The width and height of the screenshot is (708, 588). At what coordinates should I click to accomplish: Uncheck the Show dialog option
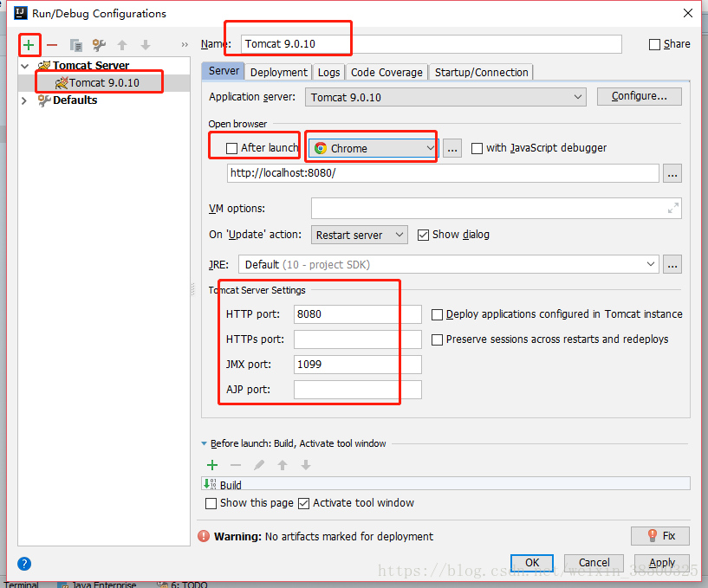pyautogui.click(x=423, y=235)
